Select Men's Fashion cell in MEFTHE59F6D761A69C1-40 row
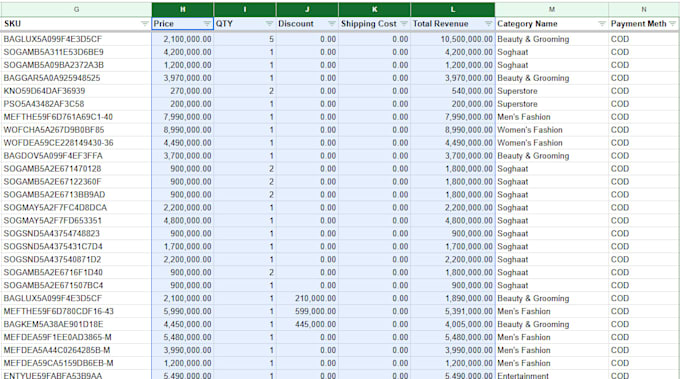680x379 pixels. point(552,117)
